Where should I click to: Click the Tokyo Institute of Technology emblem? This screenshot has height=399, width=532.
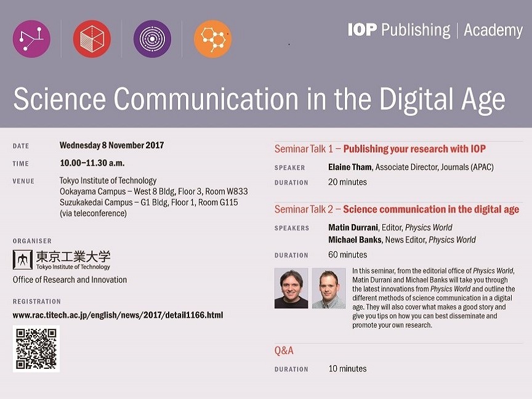pos(22,260)
